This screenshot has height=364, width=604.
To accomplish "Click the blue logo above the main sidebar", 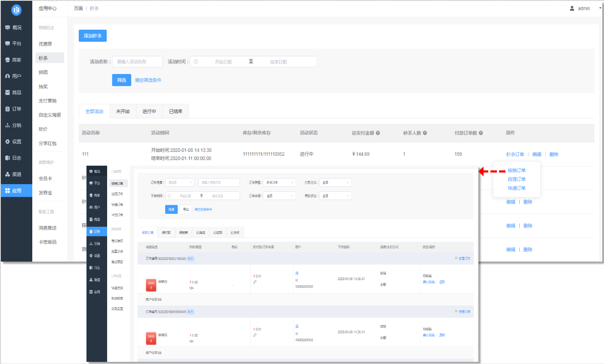I will (16, 9).
